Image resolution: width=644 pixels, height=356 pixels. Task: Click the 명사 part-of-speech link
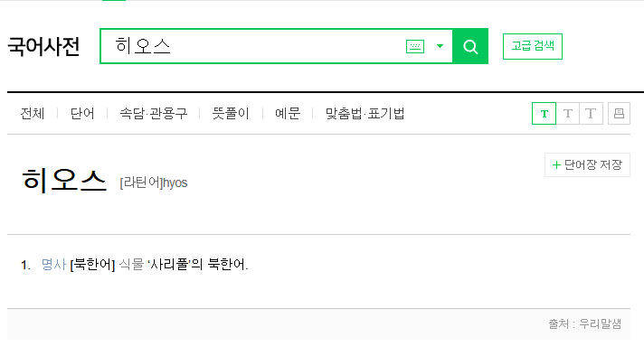point(53,265)
